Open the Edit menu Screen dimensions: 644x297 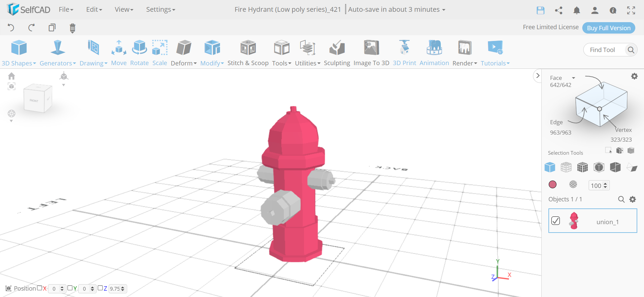(94, 9)
